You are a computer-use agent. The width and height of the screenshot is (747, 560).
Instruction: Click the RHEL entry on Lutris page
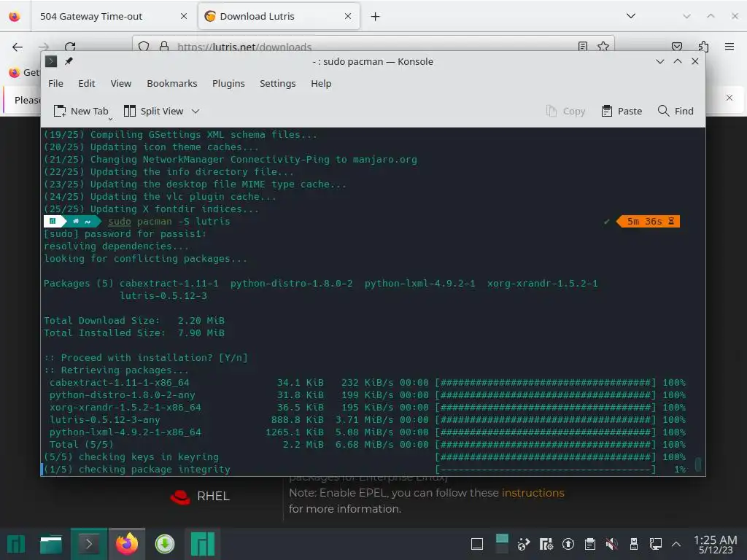tap(200, 496)
